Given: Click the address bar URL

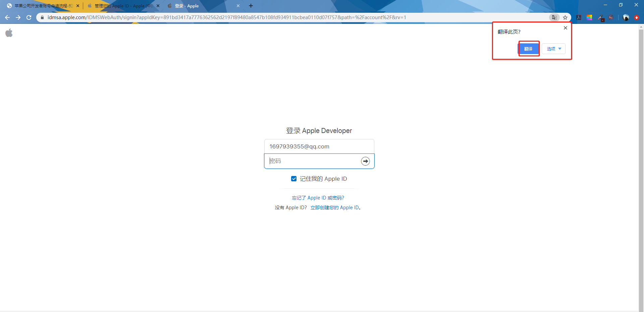Looking at the screenshot, I should pos(227,17).
